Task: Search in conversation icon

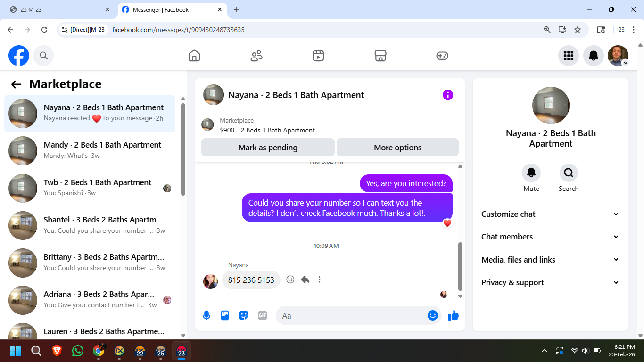Action: [x=569, y=173]
